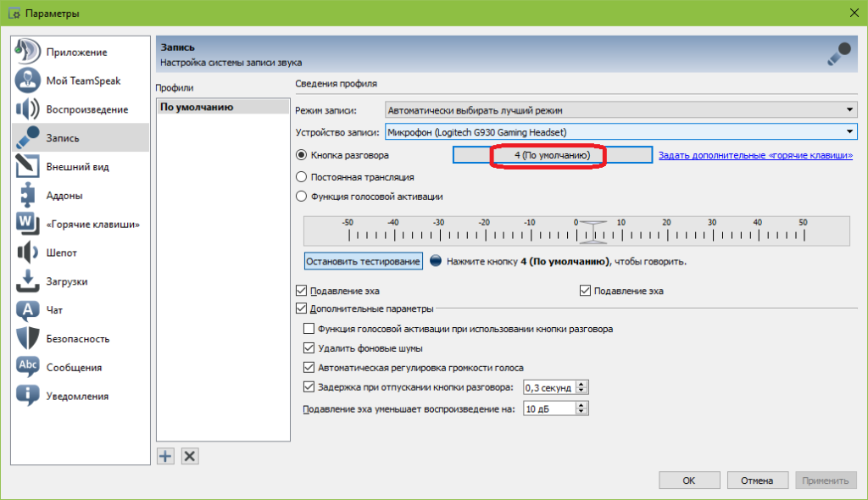Select the Шепот icon
868x500 pixels.
click(x=28, y=253)
